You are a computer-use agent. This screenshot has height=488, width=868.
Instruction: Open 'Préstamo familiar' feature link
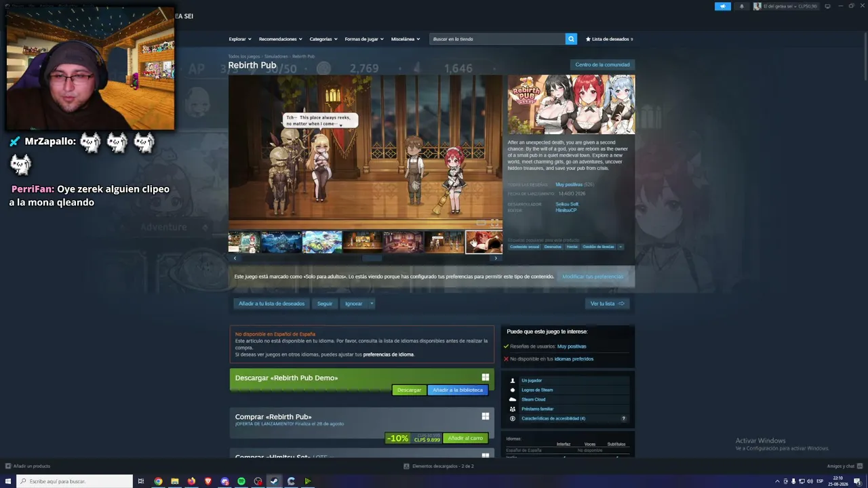click(x=538, y=409)
